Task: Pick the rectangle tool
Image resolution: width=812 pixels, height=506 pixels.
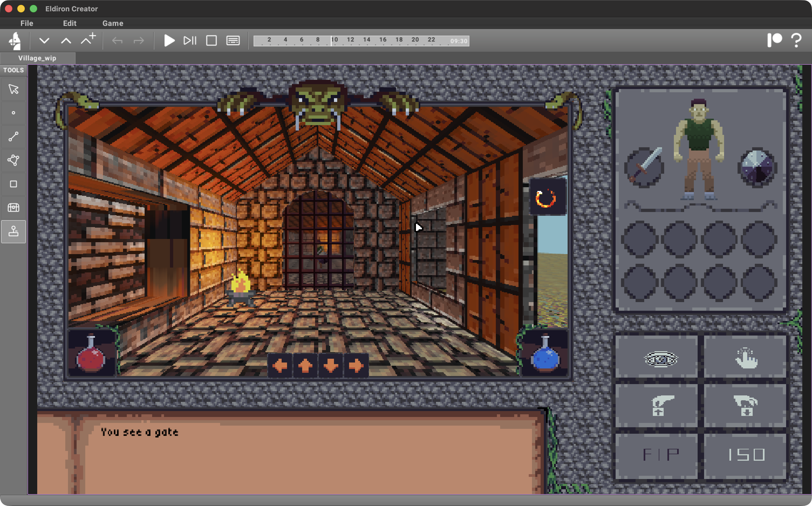Action: (x=13, y=184)
